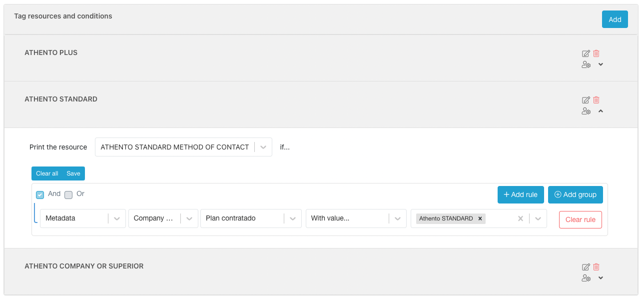The image size is (644, 299).
Task: Delete the ATHENTO PLUS tag resource
Action: tap(596, 53)
